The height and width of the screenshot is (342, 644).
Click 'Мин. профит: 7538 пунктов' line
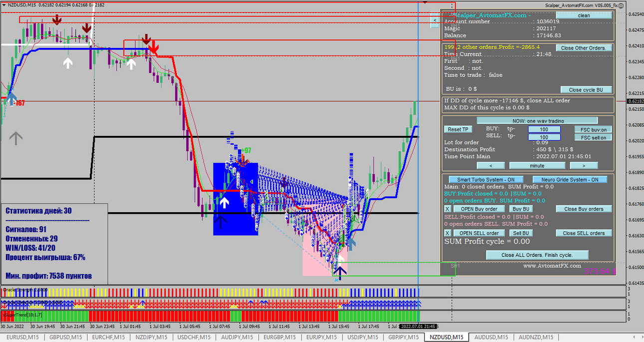[49, 276]
